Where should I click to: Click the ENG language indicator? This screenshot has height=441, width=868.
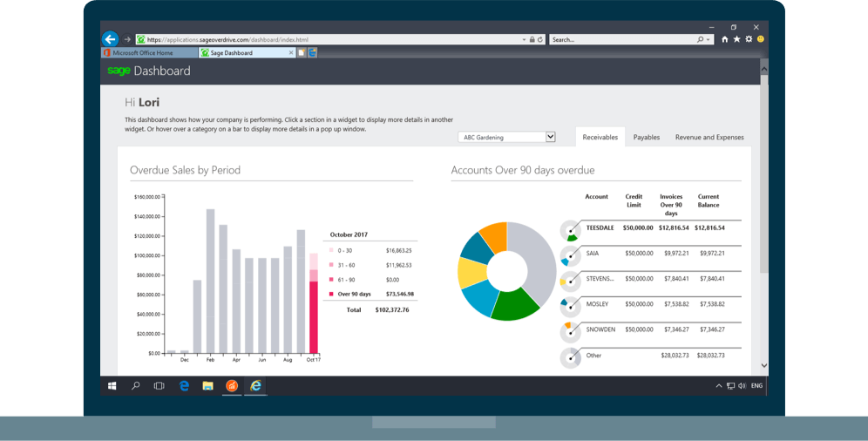click(756, 386)
